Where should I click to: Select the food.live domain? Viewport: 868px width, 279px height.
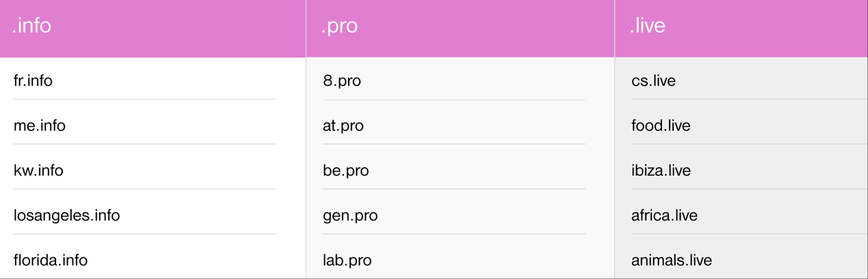point(661,126)
